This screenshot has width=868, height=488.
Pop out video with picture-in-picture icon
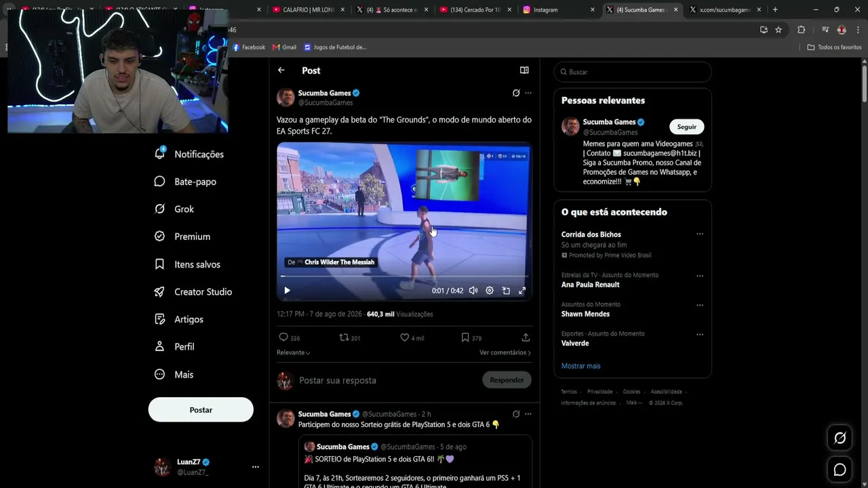coord(506,291)
